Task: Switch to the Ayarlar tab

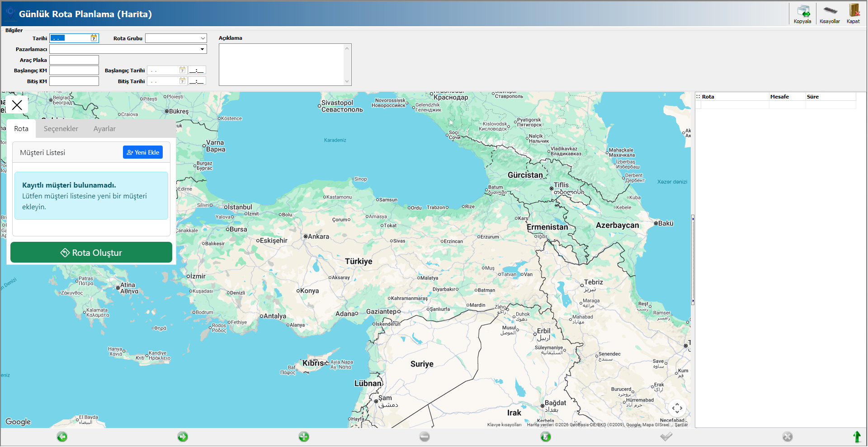Action: [x=104, y=129]
